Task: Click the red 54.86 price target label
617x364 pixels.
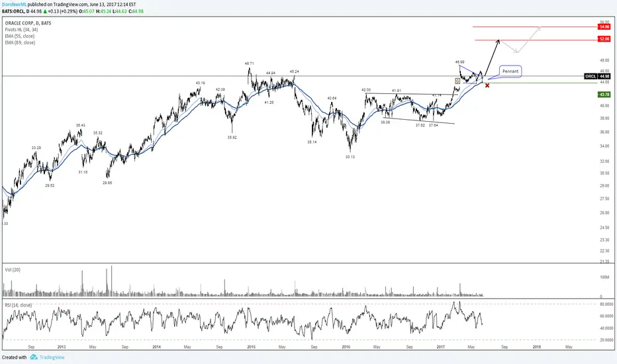Action: 604,26
